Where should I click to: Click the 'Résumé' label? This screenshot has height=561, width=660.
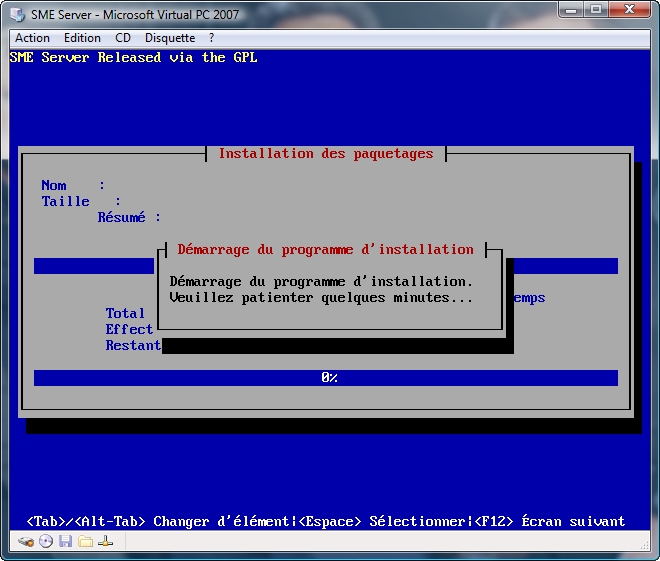tap(121, 217)
